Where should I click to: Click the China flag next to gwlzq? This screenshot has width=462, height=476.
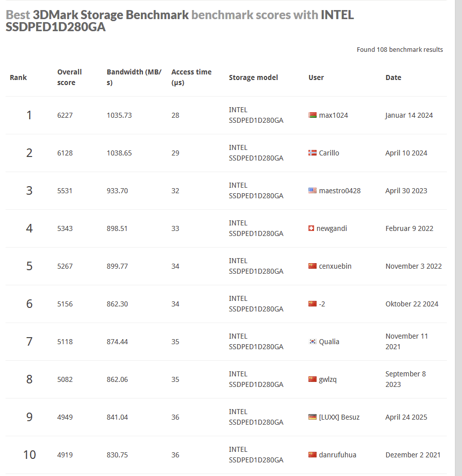(313, 379)
